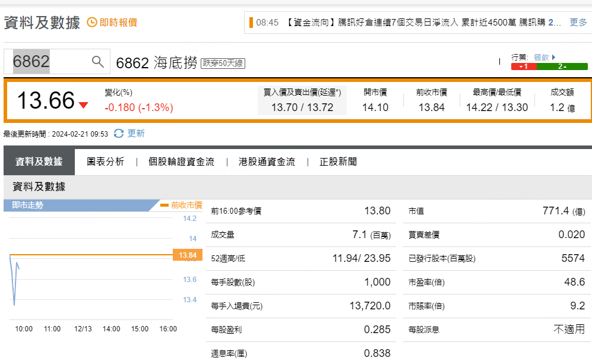
Task: Click the 成交額 value 1.2 億
Action: 562,107
